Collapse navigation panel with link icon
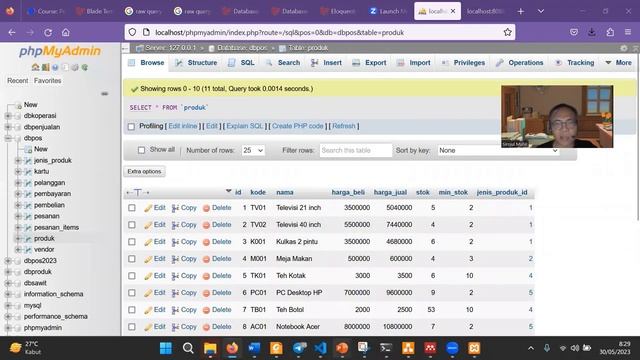Image resolution: width=640 pixels, height=360 pixels. [105, 94]
